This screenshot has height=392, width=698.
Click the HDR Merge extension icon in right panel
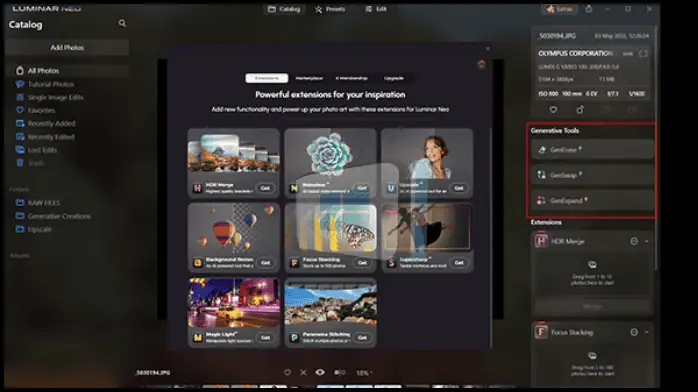click(541, 241)
